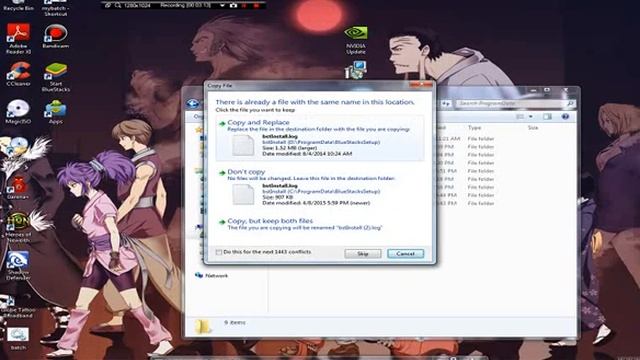640x360 pixels.
Task: Click the Explorer window's back arrow button
Action: click(193, 103)
